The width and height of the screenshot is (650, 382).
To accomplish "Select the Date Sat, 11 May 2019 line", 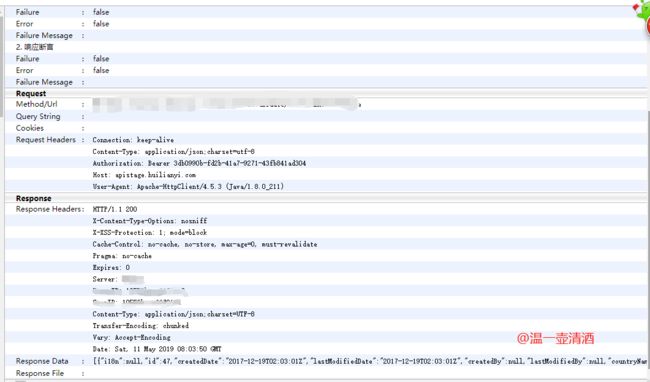I will point(157,349).
